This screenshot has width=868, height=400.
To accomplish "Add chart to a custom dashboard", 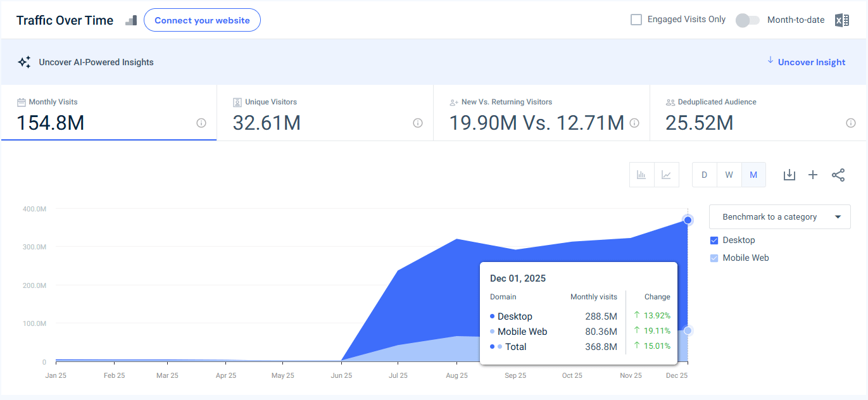I will point(813,175).
